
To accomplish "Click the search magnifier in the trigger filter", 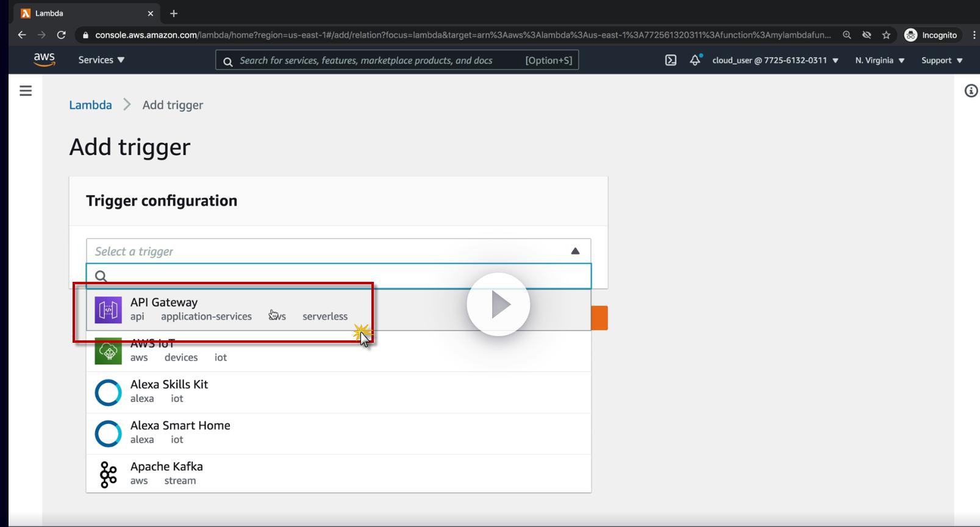I will [x=101, y=276].
